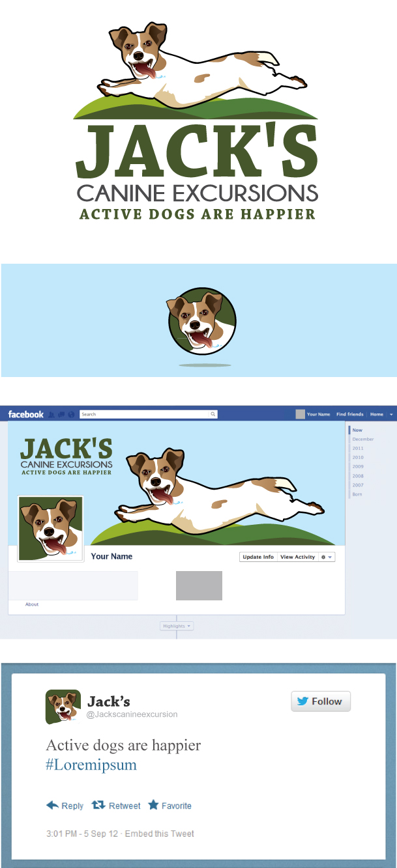
Task: Click the header profile picture thumbnail
Action: pyautogui.click(x=300, y=414)
